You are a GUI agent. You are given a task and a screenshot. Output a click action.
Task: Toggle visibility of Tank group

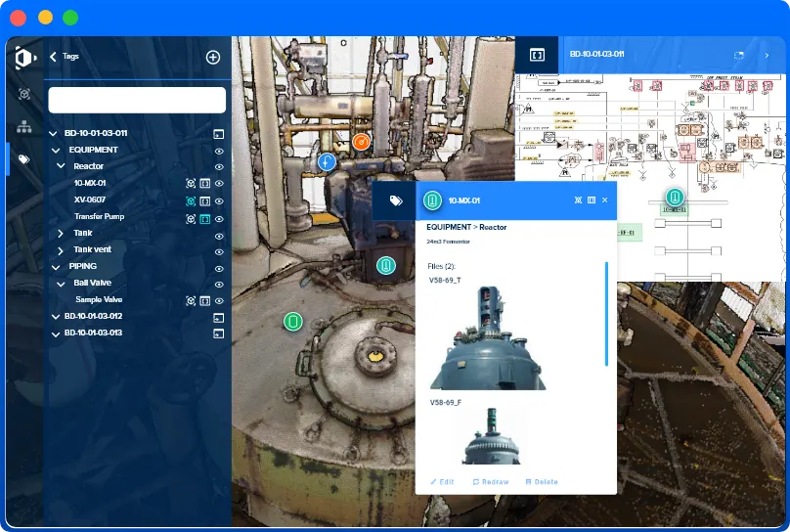(219, 237)
